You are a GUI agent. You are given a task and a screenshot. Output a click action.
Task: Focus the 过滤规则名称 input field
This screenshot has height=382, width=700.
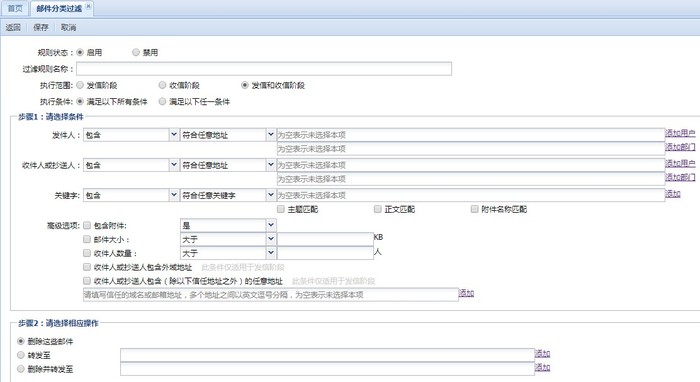pyautogui.click(x=264, y=69)
